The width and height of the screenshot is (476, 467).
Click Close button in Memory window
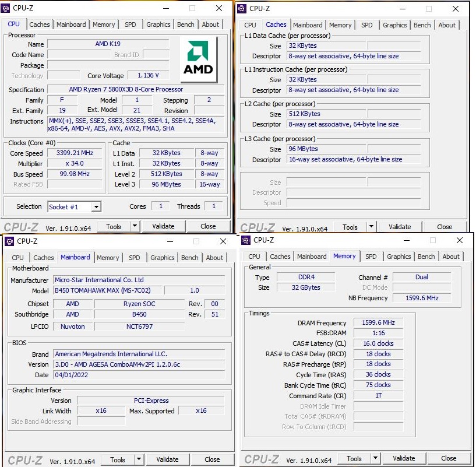(449, 458)
